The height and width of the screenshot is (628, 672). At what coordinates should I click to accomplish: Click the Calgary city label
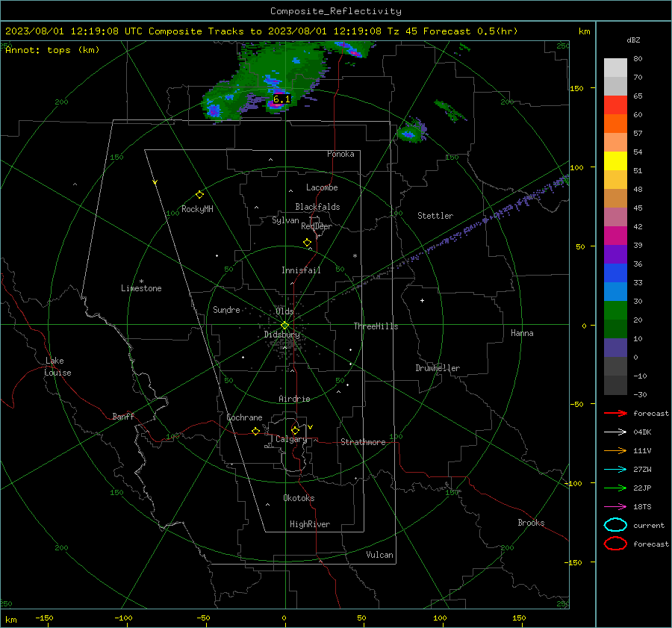(x=291, y=439)
